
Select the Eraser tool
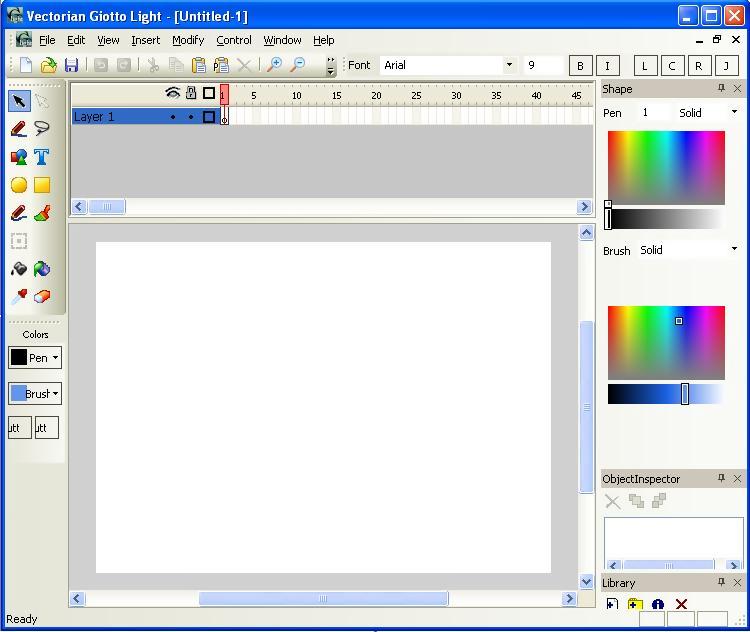pyautogui.click(x=42, y=297)
